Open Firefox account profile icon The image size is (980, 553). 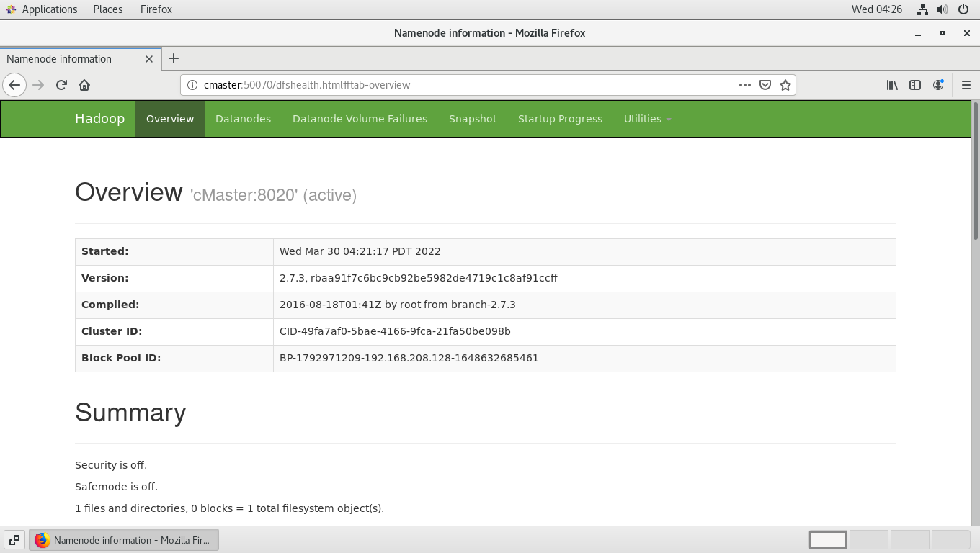(x=938, y=85)
